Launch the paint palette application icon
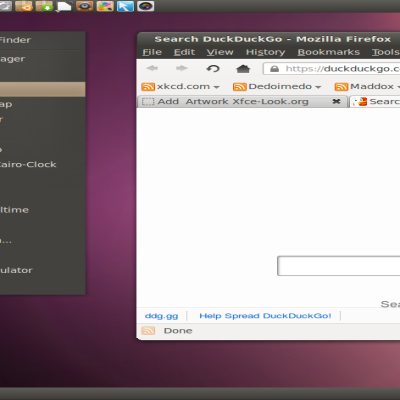The image size is (400, 400). point(105,6)
